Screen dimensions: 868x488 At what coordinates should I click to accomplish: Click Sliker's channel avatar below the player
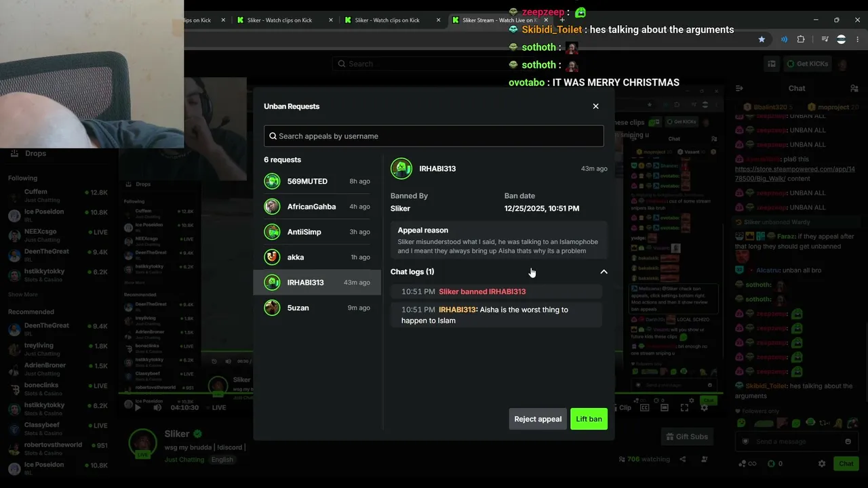143,444
